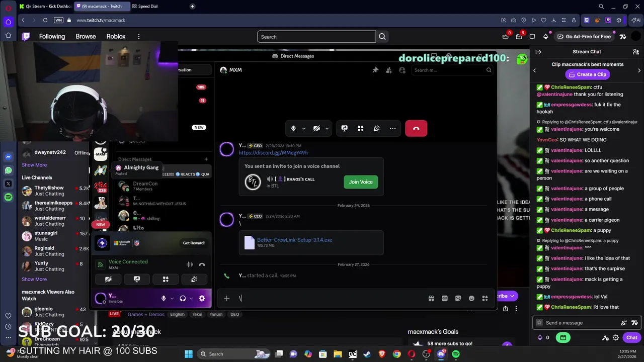Screen dimensions: 644x362
Task: Open Thetyllshow live channel
Action: click(55, 191)
